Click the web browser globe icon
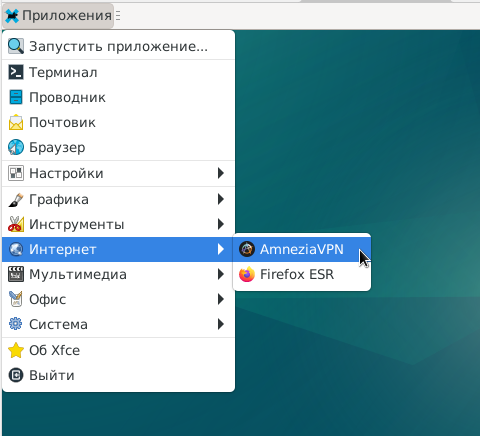This screenshot has width=480, height=436. [16, 147]
